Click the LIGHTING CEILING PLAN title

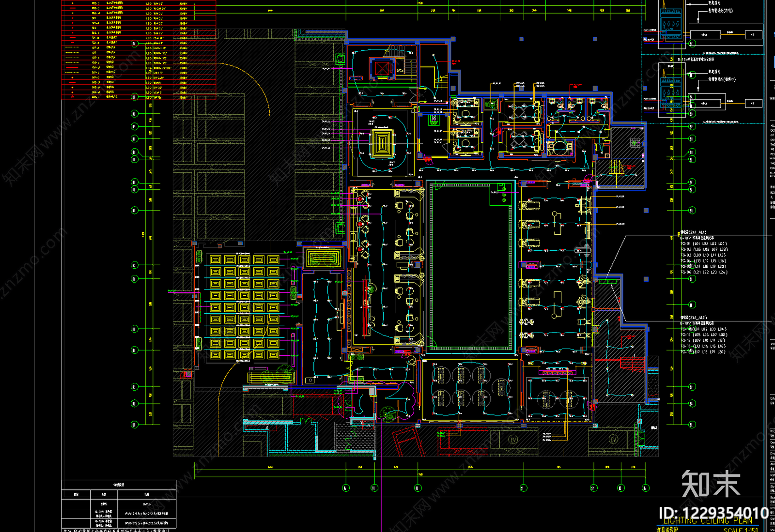[x=708, y=520]
